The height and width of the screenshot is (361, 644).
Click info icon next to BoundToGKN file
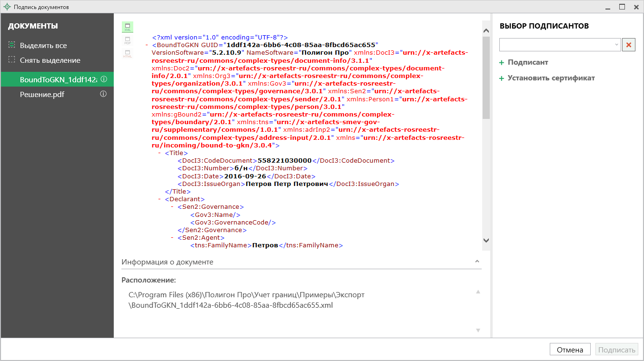tap(103, 79)
